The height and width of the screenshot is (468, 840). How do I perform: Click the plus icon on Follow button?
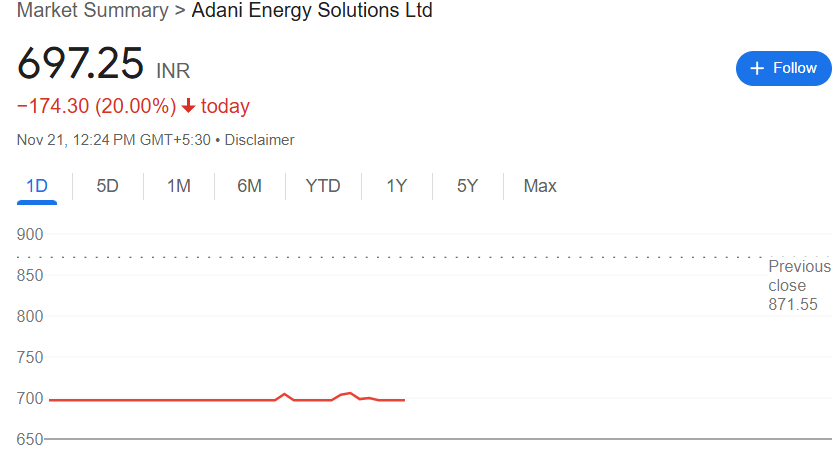click(757, 68)
